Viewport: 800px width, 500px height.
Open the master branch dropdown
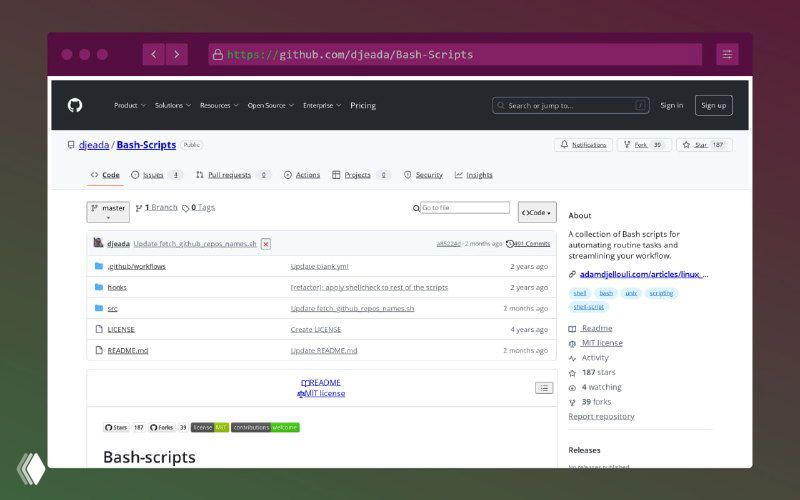108,212
